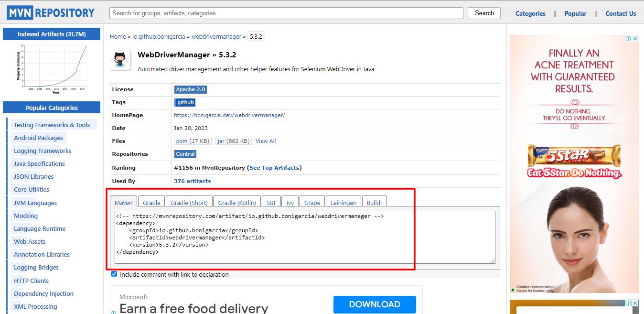Open XML Processing category
The image size is (644, 314).
tap(35, 306)
